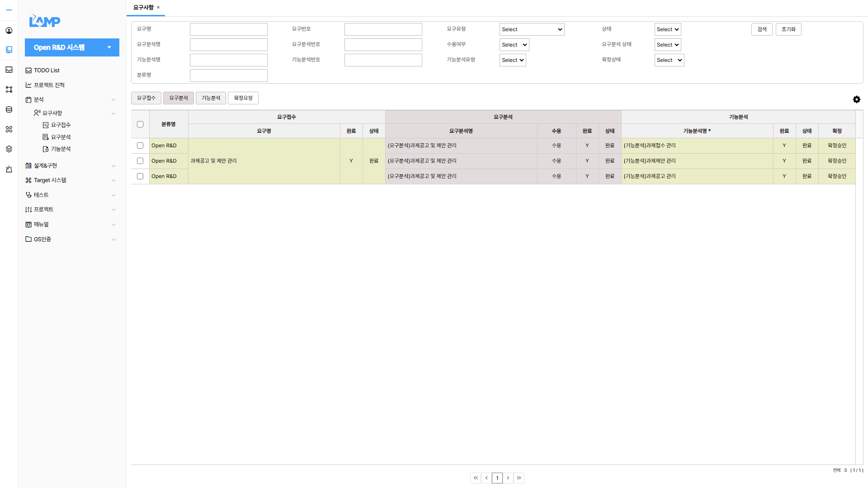Close the 요구사항 tab
This screenshot has width=868, height=488.
tap(158, 7)
